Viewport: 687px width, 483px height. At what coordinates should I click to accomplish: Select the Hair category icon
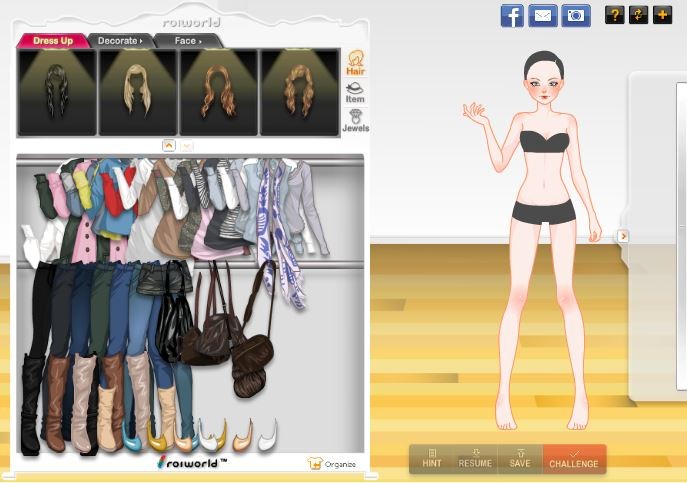[x=355, y=64]
